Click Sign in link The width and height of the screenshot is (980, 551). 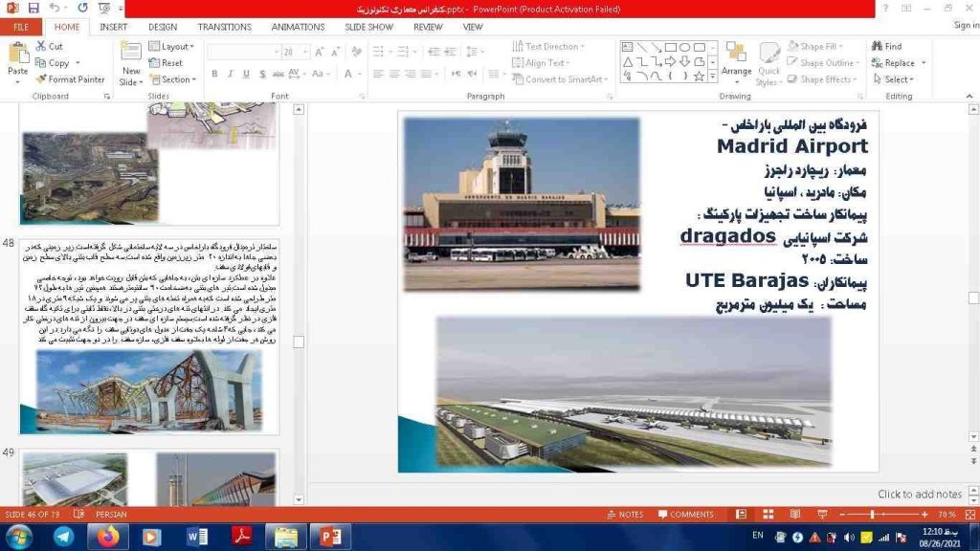point(966,25)
